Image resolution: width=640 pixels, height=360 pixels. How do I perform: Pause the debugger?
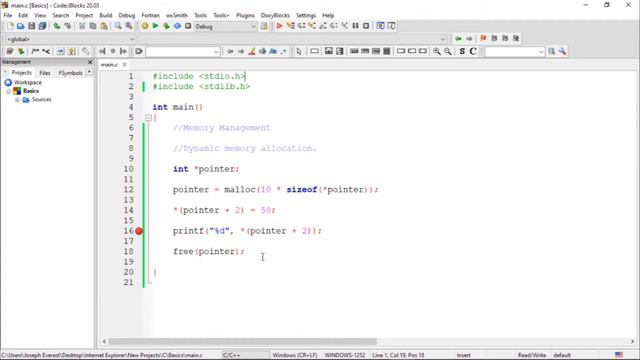[356, 26]
